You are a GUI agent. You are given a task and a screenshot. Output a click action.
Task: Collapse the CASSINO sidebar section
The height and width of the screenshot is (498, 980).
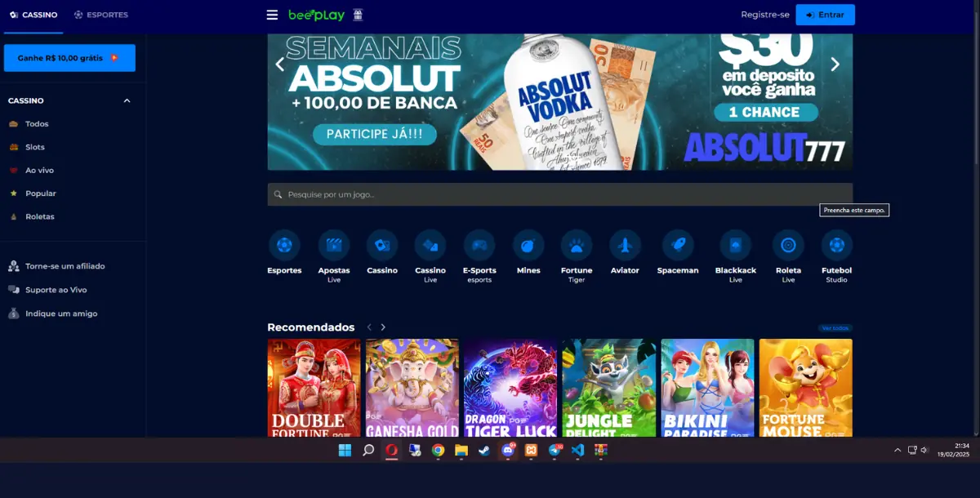click(x=127, y=100)
